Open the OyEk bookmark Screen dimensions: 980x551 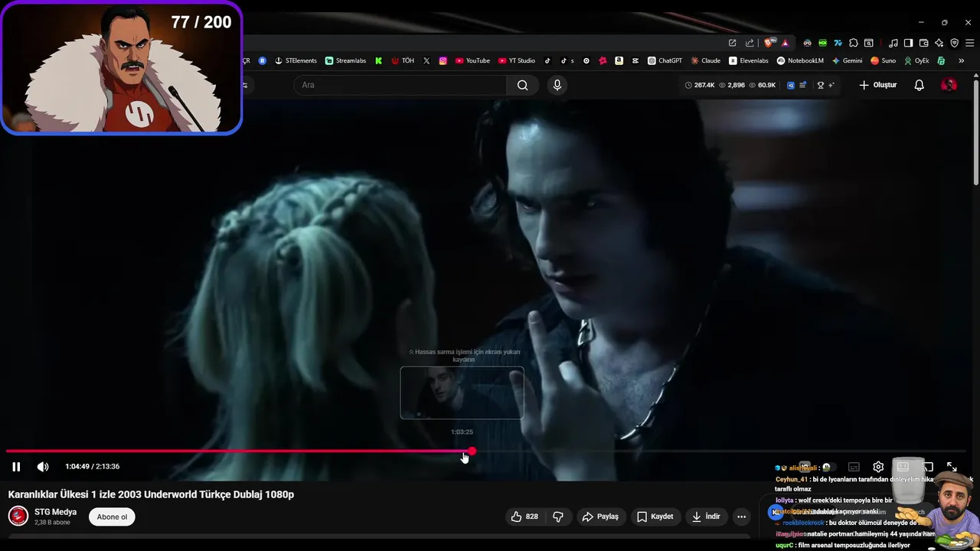point(916,60)
